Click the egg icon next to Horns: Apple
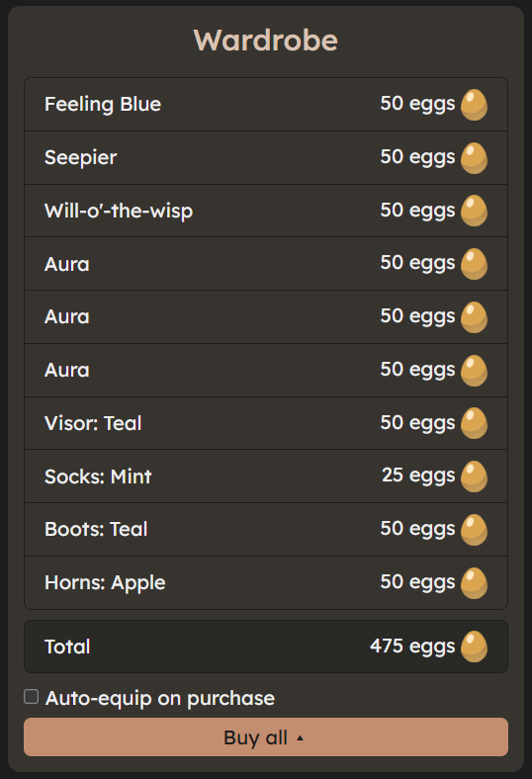This screenshot has width=532, height=779. (x=474, y=583)
